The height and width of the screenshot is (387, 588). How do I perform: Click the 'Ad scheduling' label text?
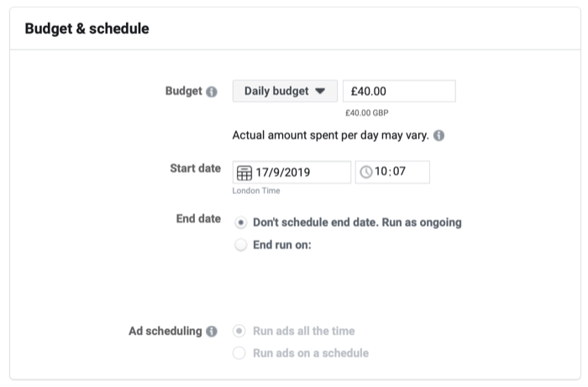click(165, 332)
